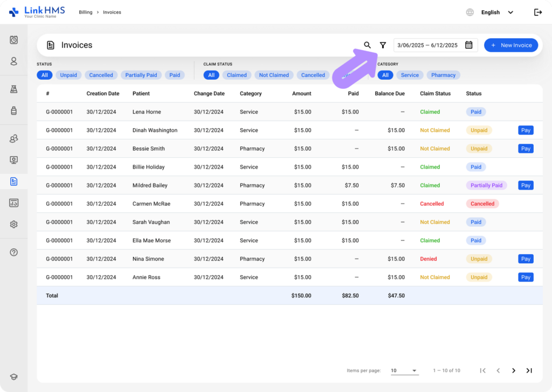552x392 pixels.
Task: Pay Dinah Washington's invoice
Action: [526, 130]
